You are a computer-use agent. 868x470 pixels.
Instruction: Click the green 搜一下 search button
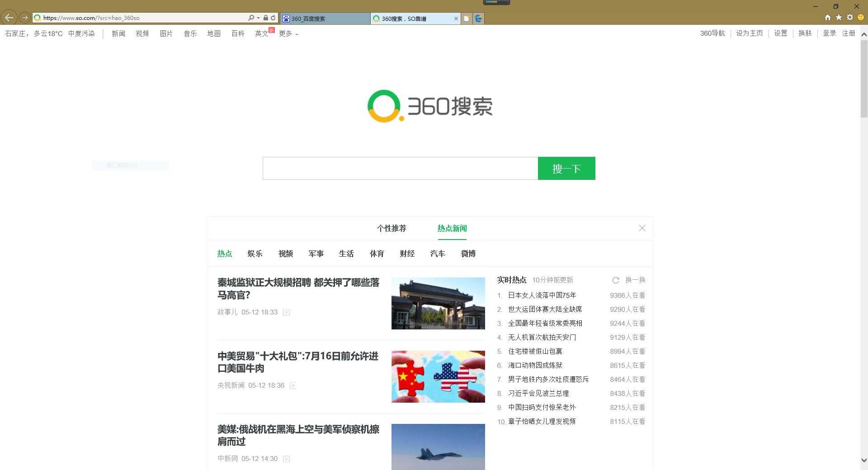pyautogui.click(x=566, y=169)
